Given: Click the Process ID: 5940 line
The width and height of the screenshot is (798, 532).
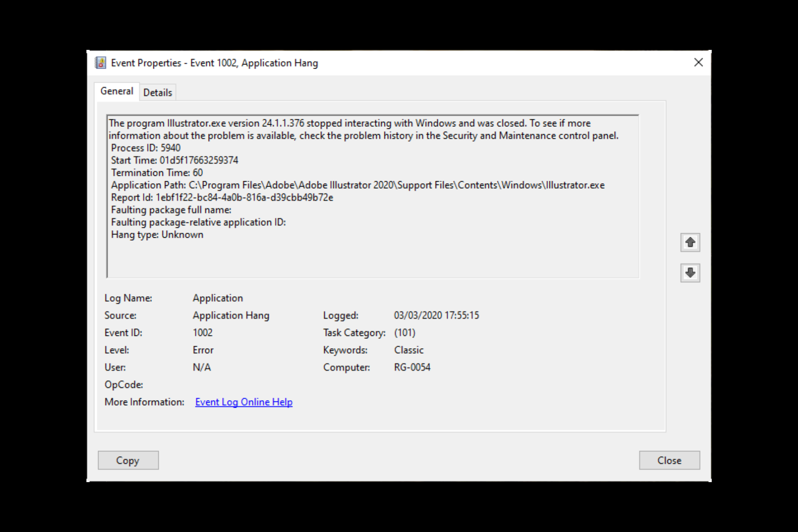Looking at the screenshot, I should 146,148.
